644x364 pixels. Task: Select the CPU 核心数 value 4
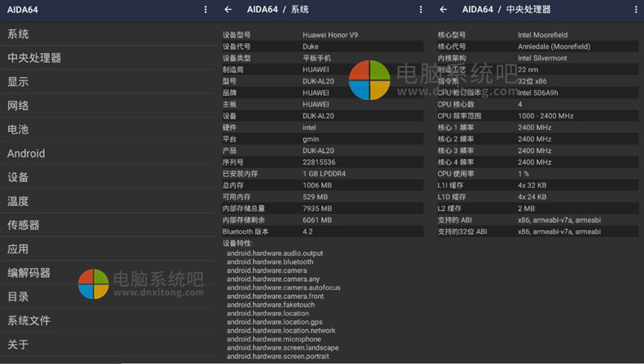pos(520,104)
